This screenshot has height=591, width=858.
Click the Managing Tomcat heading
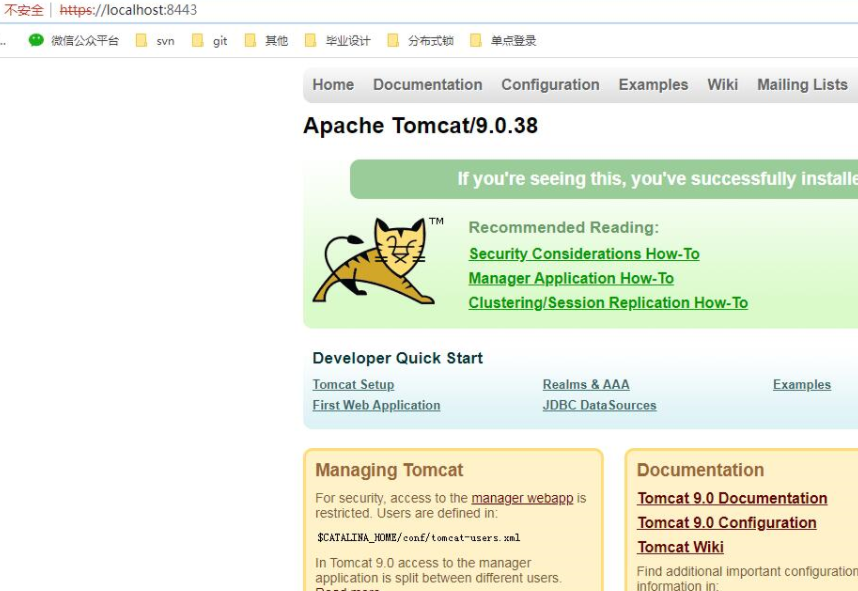(x=389, y=470)
